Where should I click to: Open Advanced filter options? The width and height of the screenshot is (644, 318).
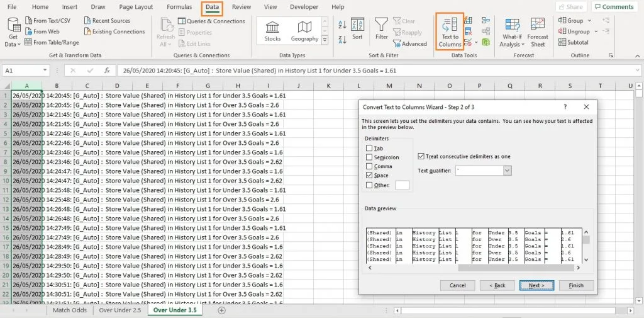(x=410, y=43)
